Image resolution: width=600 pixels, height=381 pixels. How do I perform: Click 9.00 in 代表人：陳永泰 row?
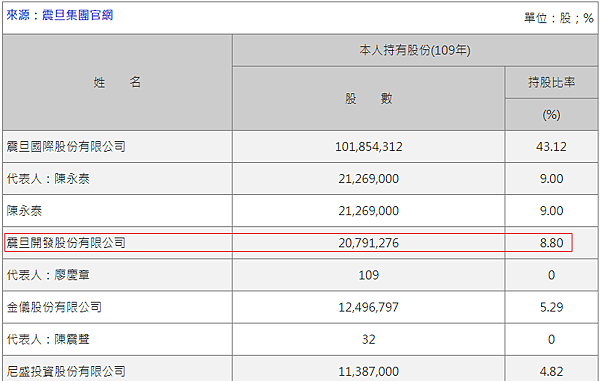[551, 179]
